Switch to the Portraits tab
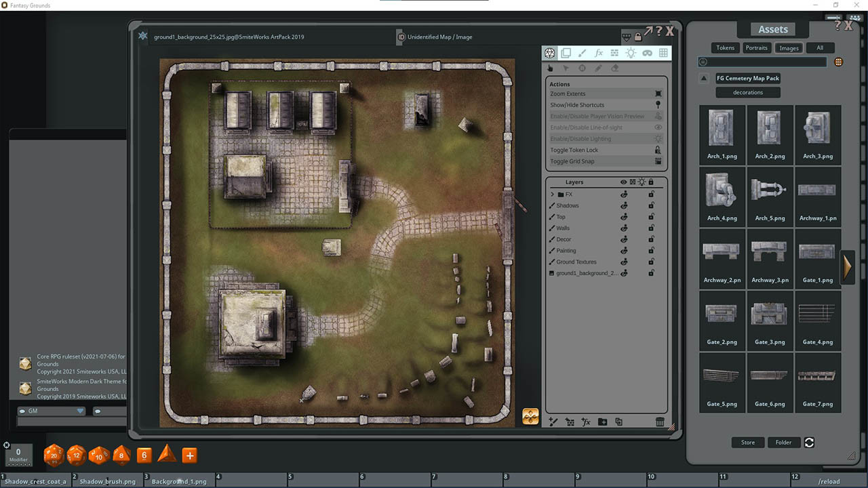This screenshot has width=868, height=488. tap(756, 47)
